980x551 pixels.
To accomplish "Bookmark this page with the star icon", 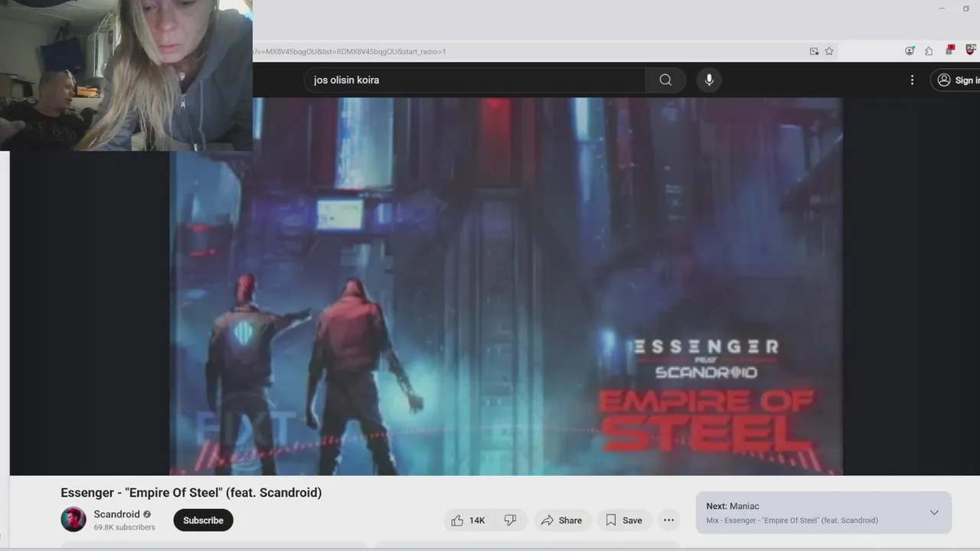I will [x=829, y=51].
